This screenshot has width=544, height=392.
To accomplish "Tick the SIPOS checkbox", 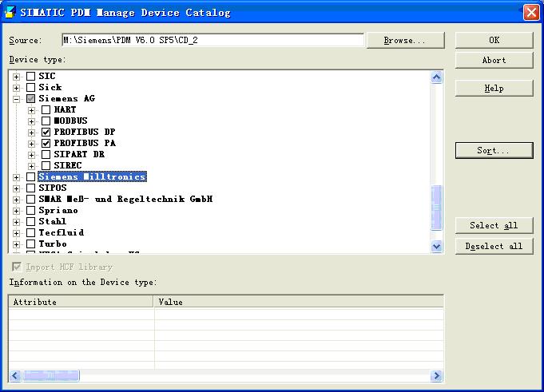I will (31, 188).
